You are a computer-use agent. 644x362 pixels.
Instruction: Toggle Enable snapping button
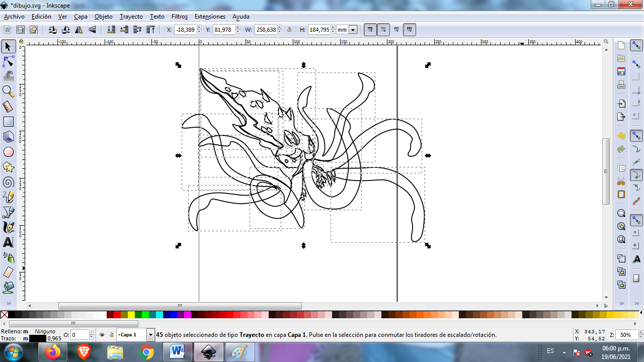(x=636, y=46)
